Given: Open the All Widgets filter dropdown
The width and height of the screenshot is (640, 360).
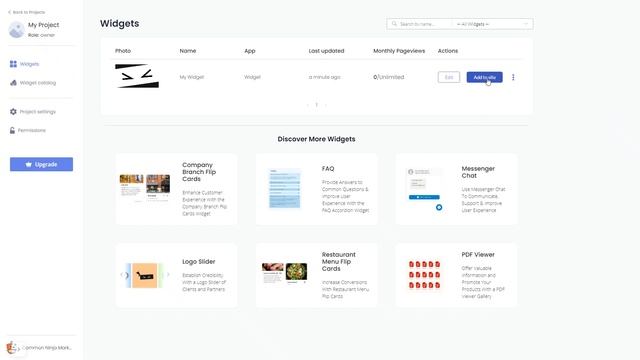Looking at the screenshot, I should (x=492, y=24).
